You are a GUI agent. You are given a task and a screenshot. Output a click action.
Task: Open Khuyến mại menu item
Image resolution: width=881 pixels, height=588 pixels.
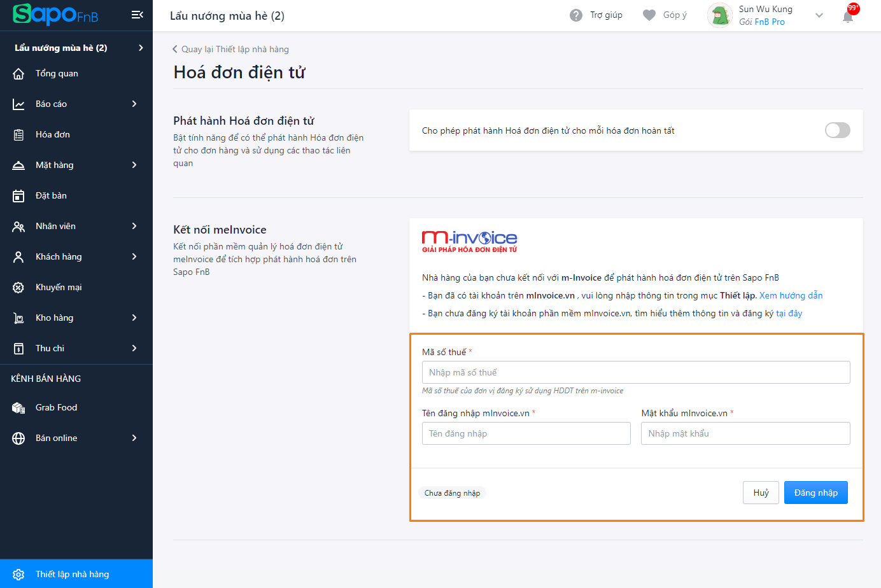[x=76, y=288]
